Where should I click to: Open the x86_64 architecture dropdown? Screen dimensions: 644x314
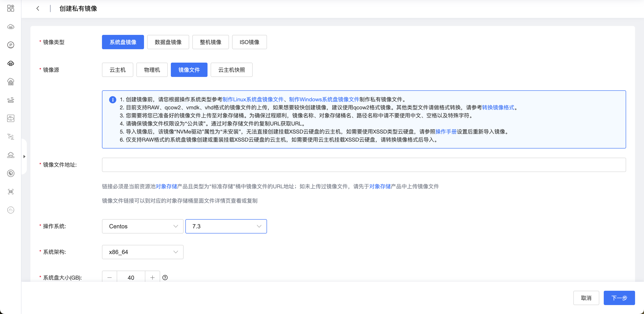(142, 252)
